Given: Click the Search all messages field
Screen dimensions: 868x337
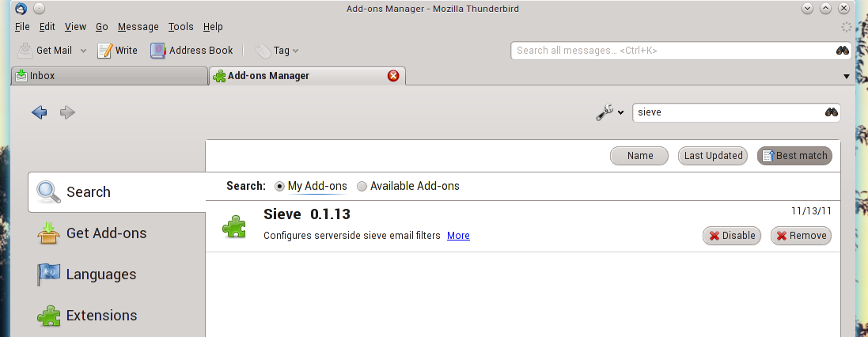Looking at the screenshot, I should (x=671, y=51).
